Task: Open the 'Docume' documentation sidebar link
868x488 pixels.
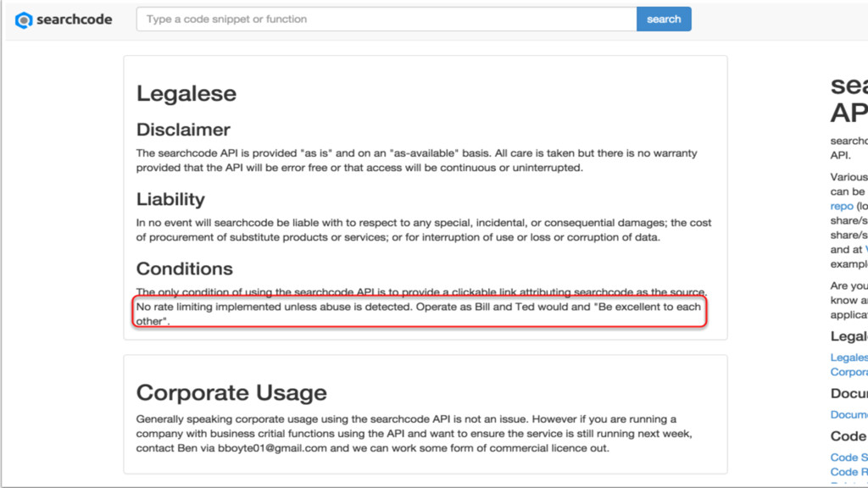Action: point(849,414)
